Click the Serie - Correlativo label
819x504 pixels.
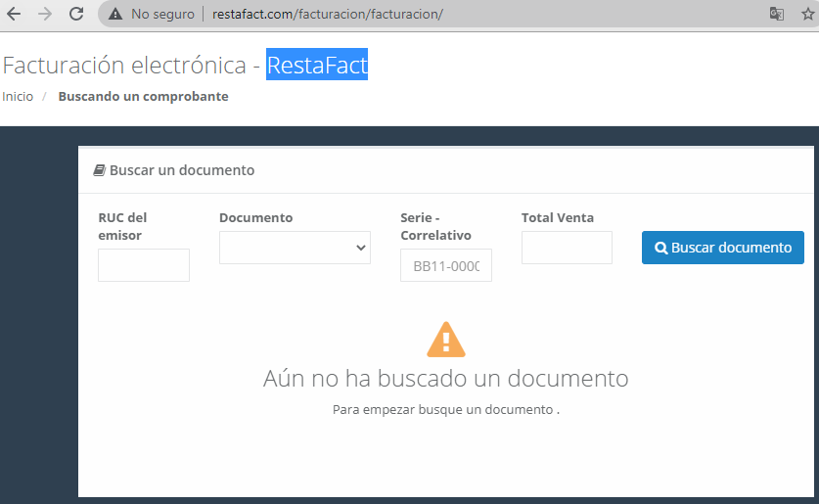click(x=435, y=226)
